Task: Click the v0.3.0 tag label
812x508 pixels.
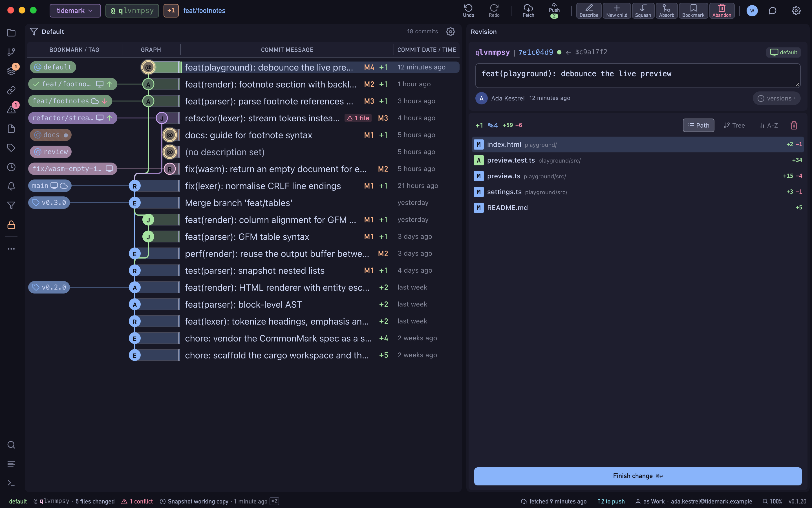Action: [49, 203]
